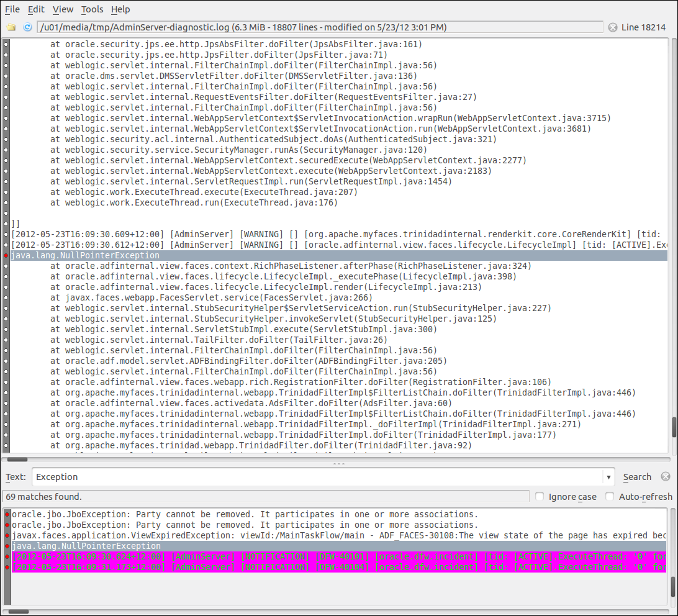The height and width of the screenshot is (616, 678).
Task: Click the main view horizontal scrollbar thumb
Action: 17,460
